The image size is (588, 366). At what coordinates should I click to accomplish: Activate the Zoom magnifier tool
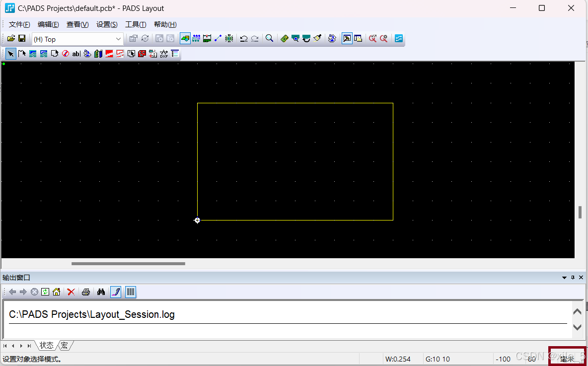click(x=269, y=38)
